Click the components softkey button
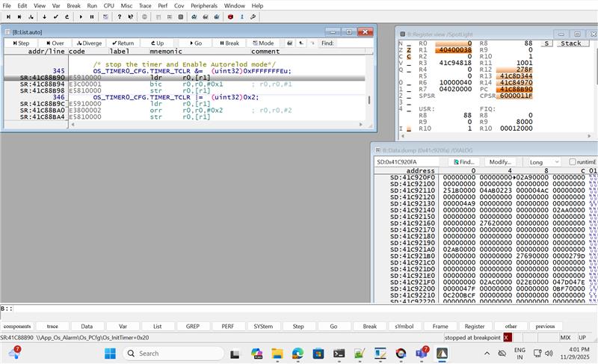This screenshot has height=364, width=598. coord(17,327)
